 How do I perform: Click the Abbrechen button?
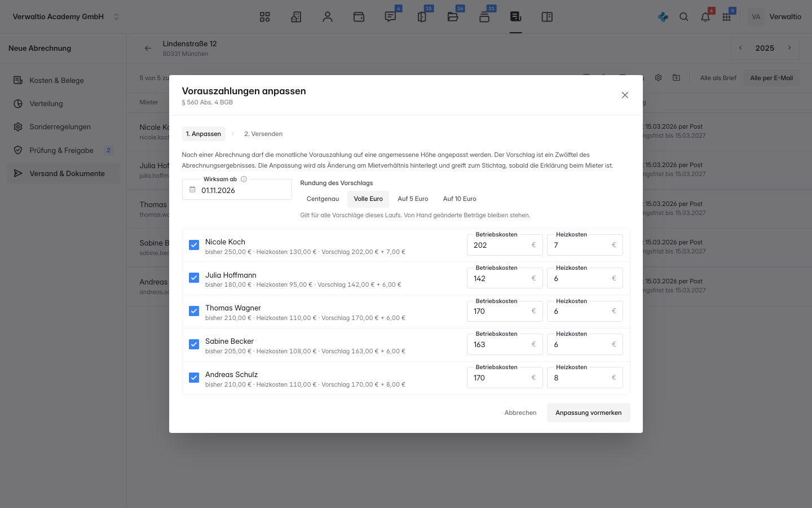[520, 413]
